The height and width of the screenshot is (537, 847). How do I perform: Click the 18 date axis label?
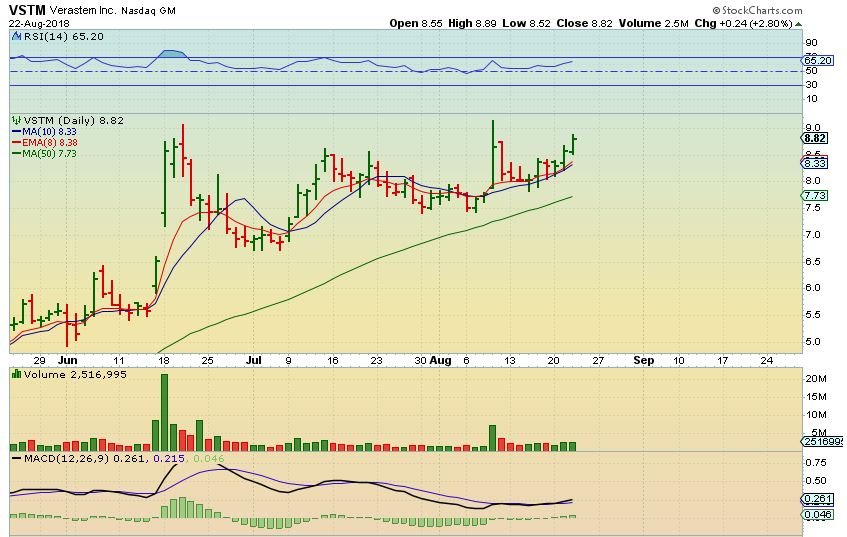(164, 360)
